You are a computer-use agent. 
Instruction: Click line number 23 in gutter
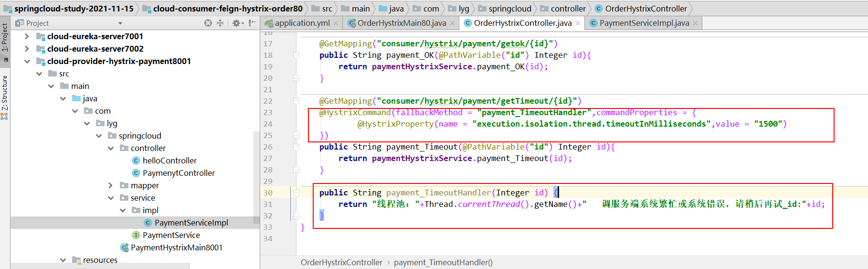(x=268, y=113)
